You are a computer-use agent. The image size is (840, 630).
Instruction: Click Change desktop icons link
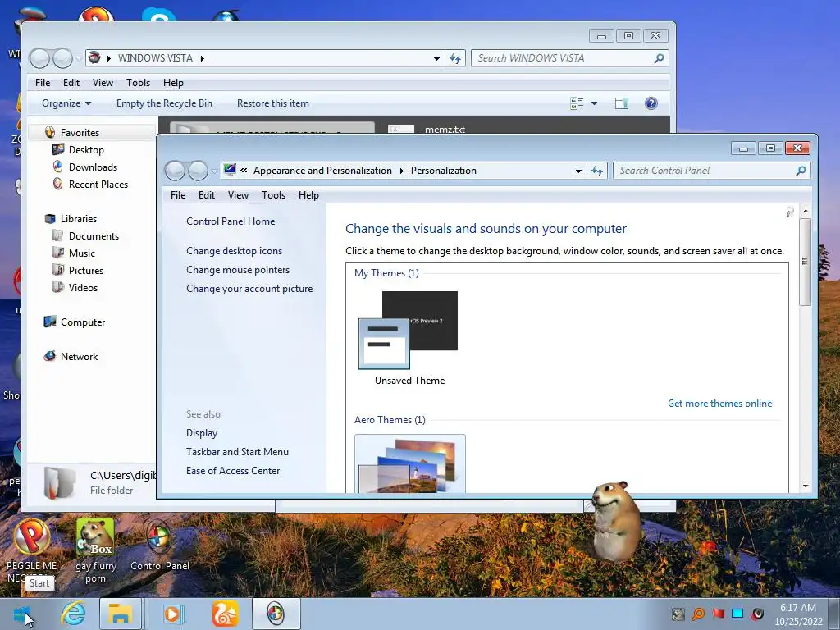click(234, 251)
